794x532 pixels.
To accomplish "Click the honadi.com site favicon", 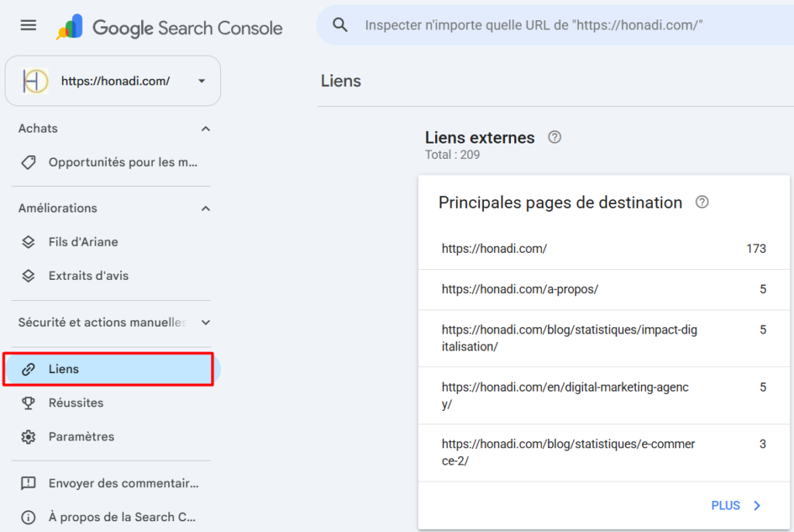I will 36,81.
